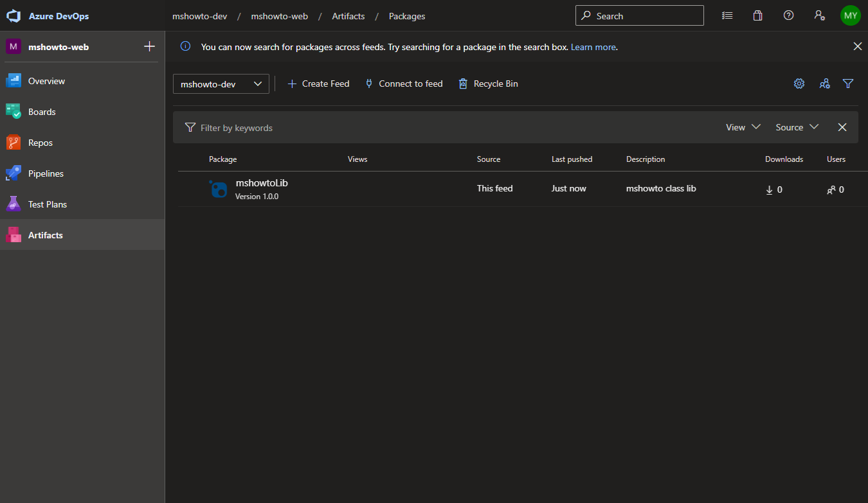Viewport: 868px width, 503px height.
Task: Click the Packages breadcrumb
Action: (407, 16)
